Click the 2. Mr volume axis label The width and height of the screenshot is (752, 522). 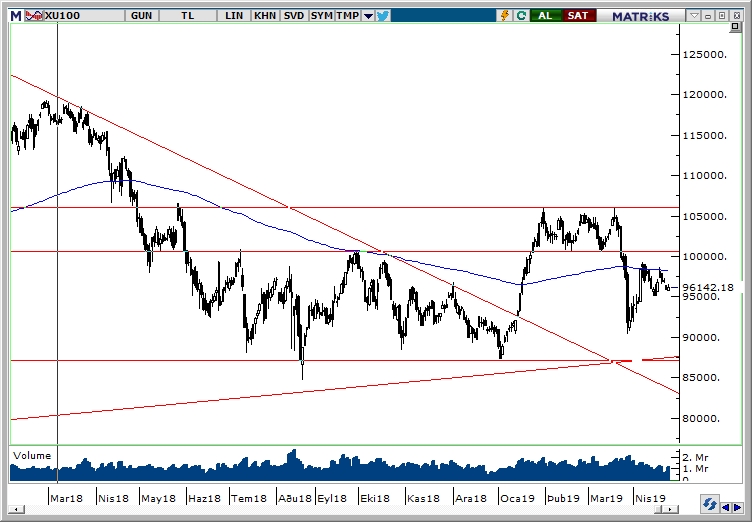coord(695,457)
